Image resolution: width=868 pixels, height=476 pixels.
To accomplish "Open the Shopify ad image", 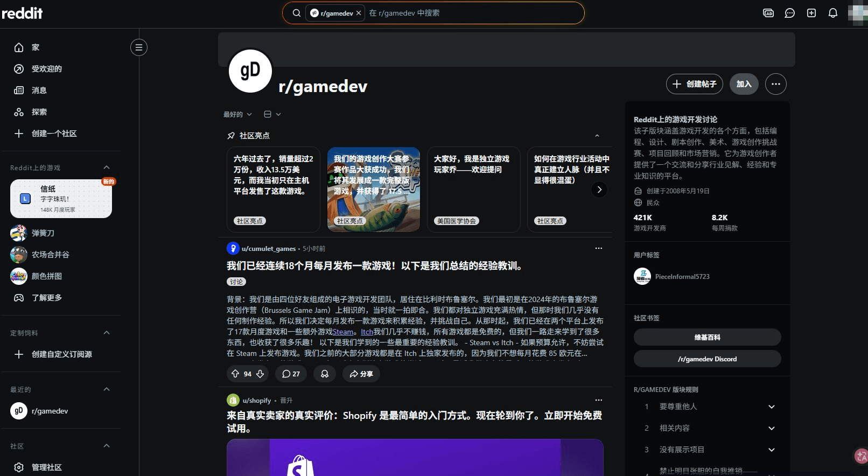I will click(x=415, y=458).
